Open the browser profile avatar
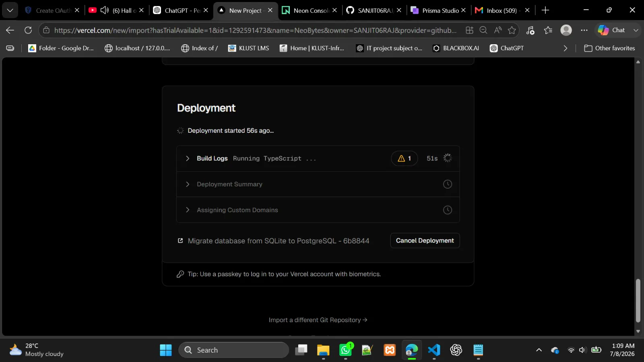This screenshot has height=362, width=644. pyautogui.click(x=566, y=30)
